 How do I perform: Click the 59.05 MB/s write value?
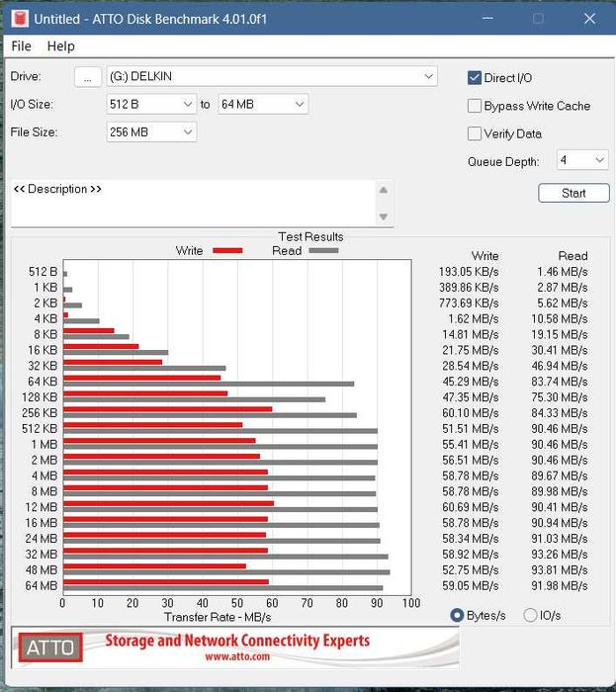point(471,586)
